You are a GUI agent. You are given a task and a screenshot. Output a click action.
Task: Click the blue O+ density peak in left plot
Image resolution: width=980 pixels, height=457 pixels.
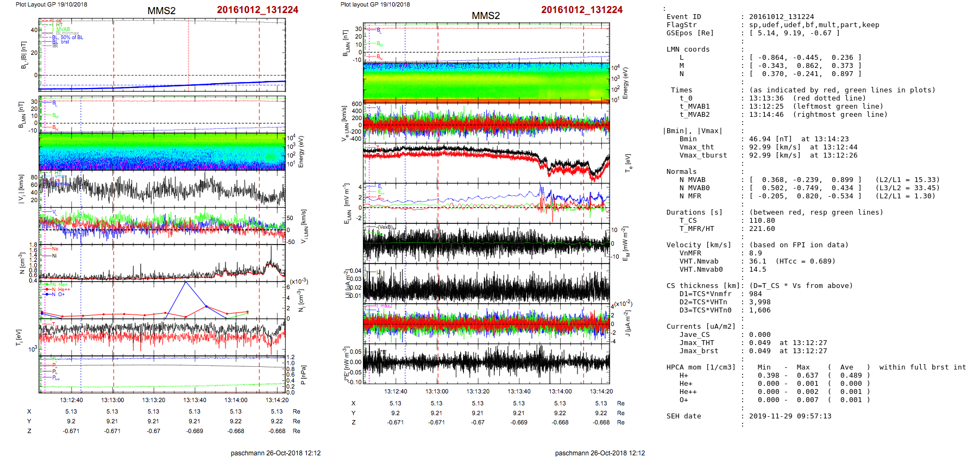(x=186, y=282)
